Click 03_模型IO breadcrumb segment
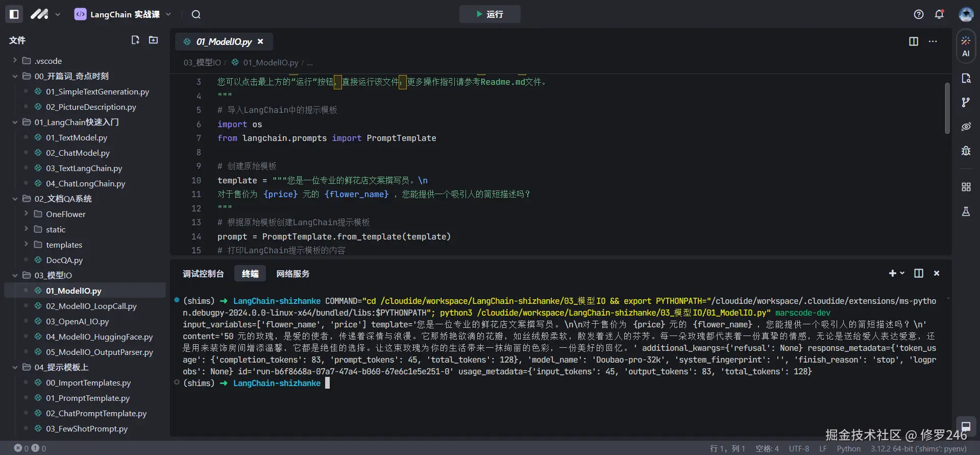 [202, 62]
